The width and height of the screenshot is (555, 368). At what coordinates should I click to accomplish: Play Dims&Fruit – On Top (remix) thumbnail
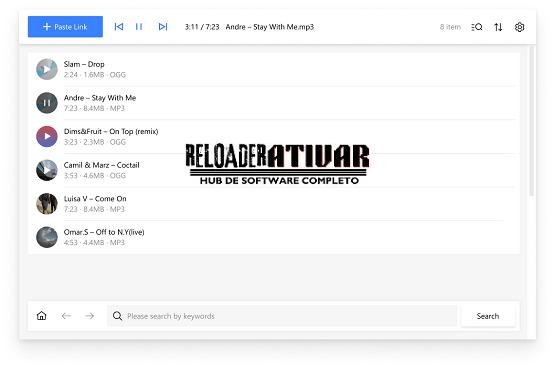point(47,137)
